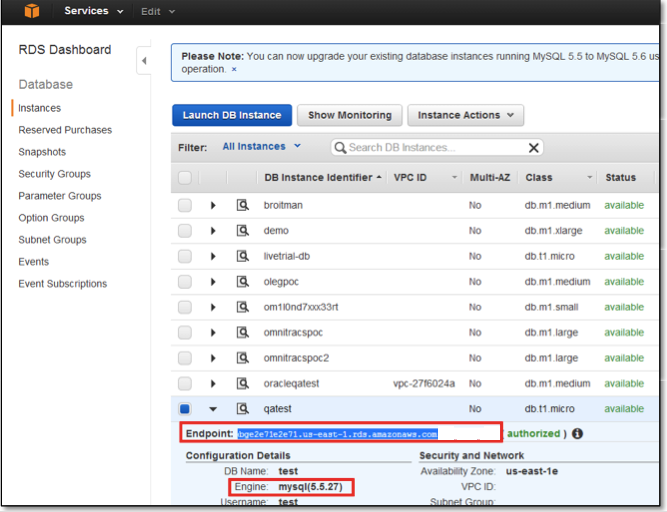
Task: Open details magnifier icon for om1l0nd7xxx33rt
Action: click(x=242, y=307)
